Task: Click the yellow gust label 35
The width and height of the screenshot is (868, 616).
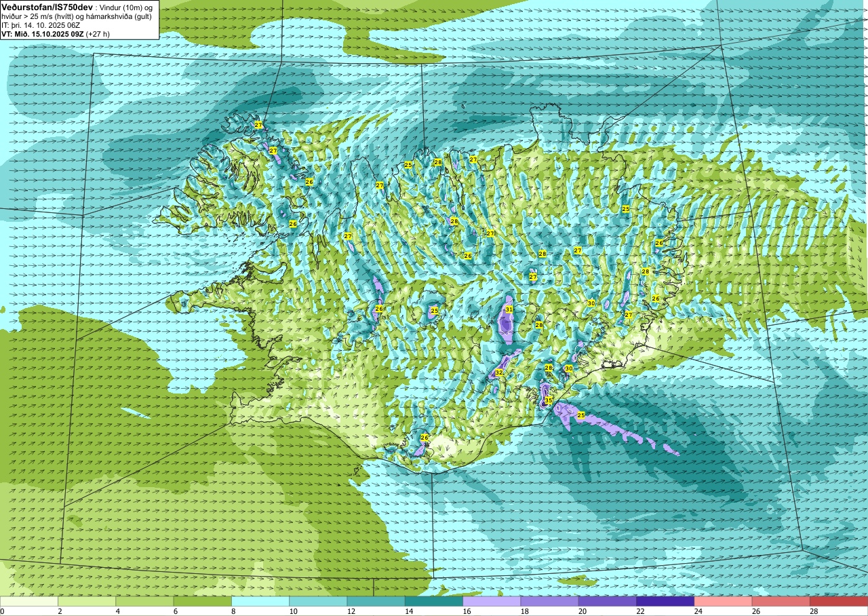Action: [x=549, y=400]
